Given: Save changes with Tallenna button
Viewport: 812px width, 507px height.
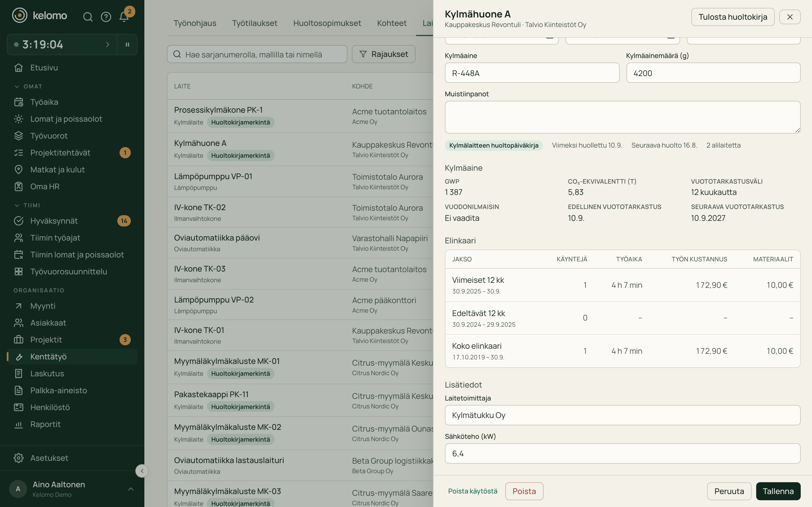Looking at the screenshot, I should pyautogui.click(x=778, y=491).
